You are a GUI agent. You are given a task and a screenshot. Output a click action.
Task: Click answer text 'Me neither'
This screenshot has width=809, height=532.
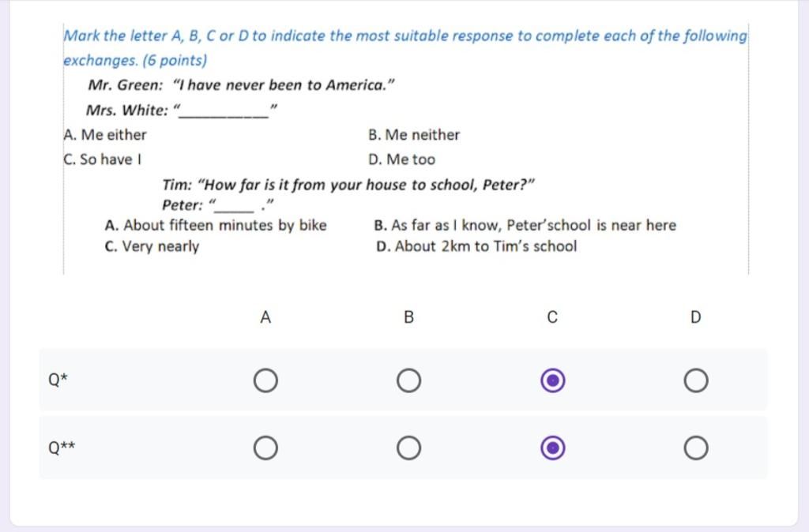tap(422, 135)
